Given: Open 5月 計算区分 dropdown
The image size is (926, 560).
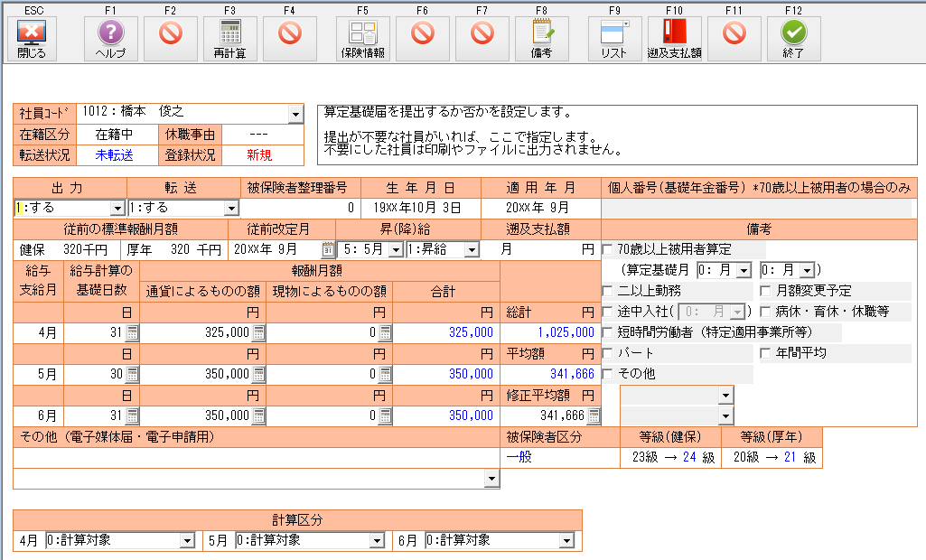Looking at the screenshot, I should [377, 540].
